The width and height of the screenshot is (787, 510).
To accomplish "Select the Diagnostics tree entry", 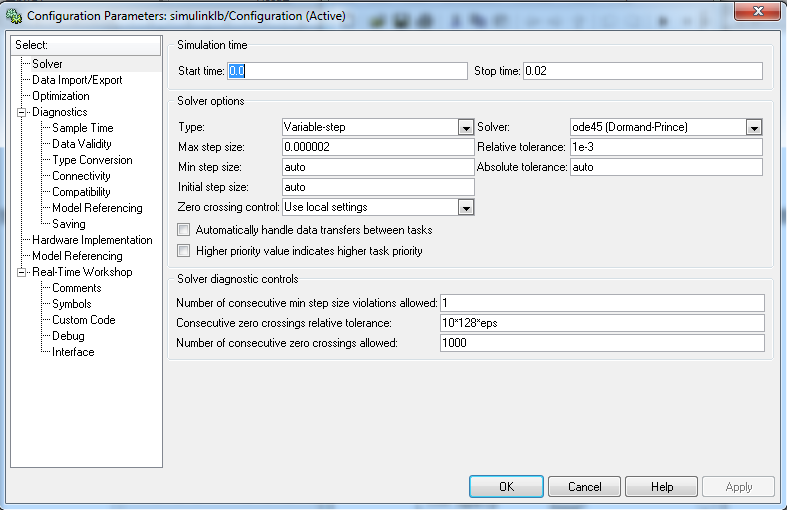I will coord(60,112).
